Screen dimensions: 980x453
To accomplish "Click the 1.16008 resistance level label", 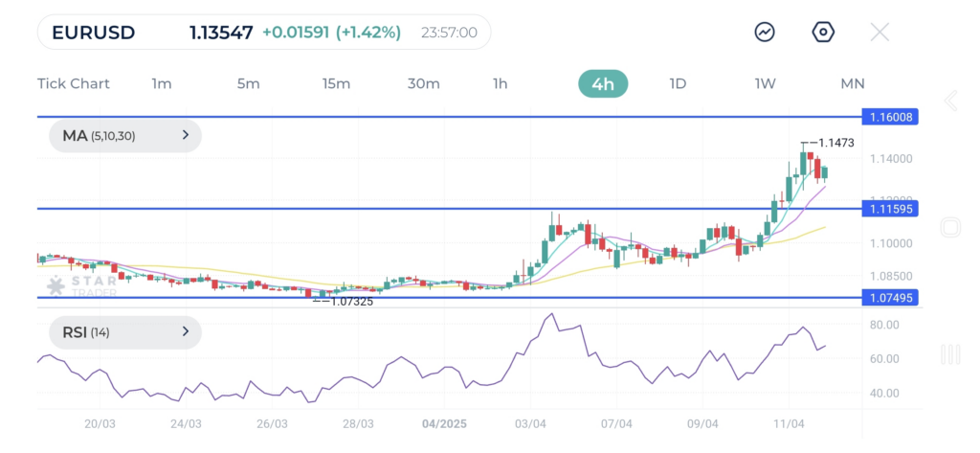I will click(x=890, y=117).
